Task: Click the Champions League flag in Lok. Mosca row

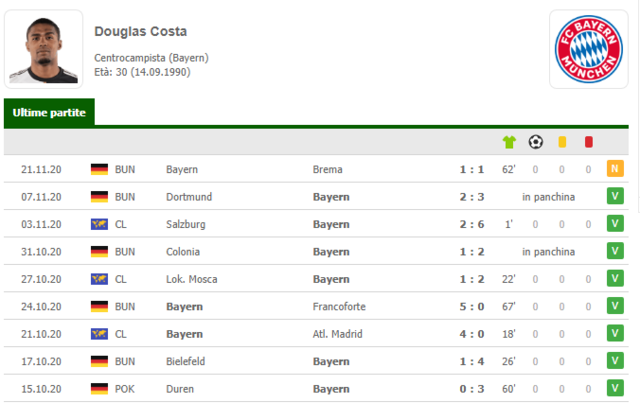Action: tap(99, 279)
